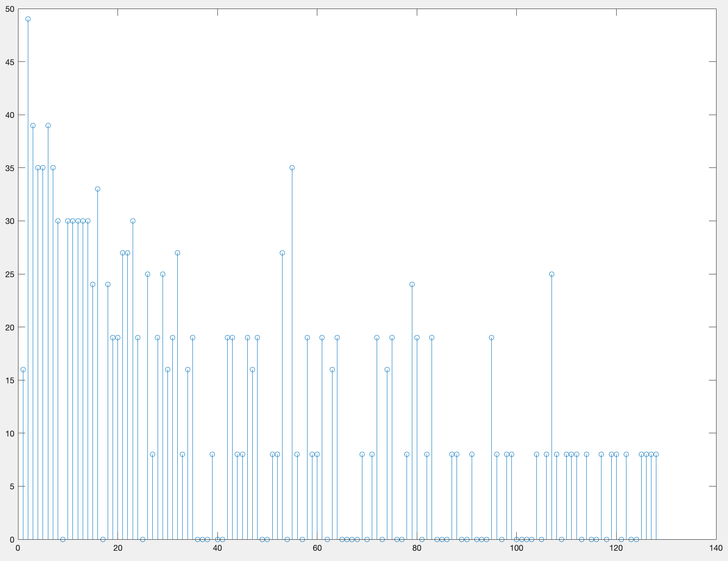The width and height of the screenshot is (728, 561).
Task: Click the y-axis tick label 20
Action: (9, 327)
